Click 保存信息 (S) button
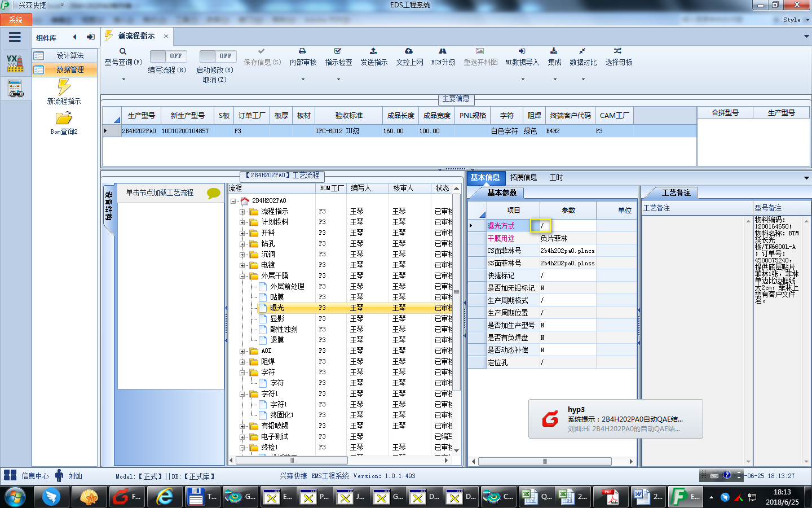This screenshot has height=508, width=812. [262, 57]
